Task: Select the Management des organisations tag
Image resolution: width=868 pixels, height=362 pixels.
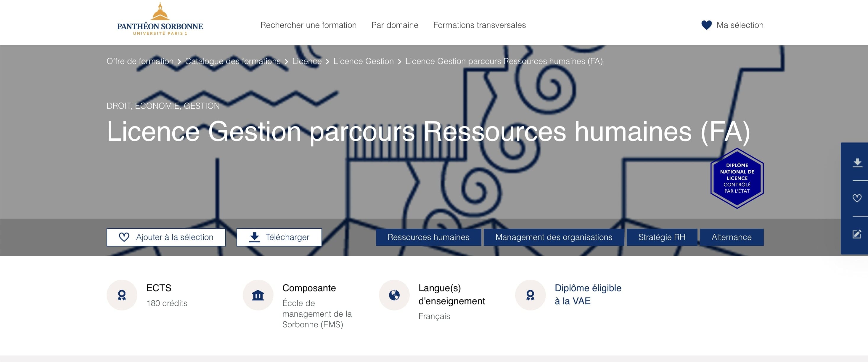Action: [554, 237]
